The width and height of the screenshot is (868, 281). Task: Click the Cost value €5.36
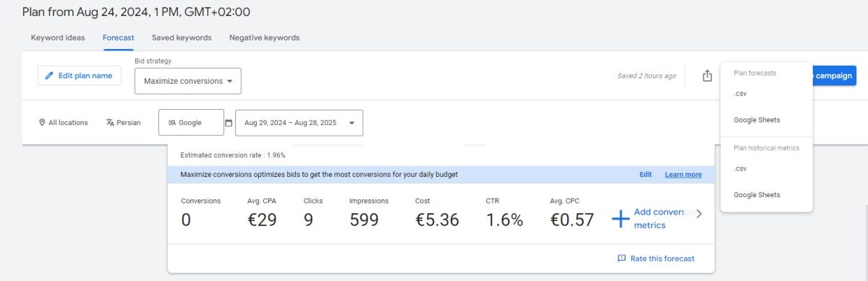click(x=437, y=220)
